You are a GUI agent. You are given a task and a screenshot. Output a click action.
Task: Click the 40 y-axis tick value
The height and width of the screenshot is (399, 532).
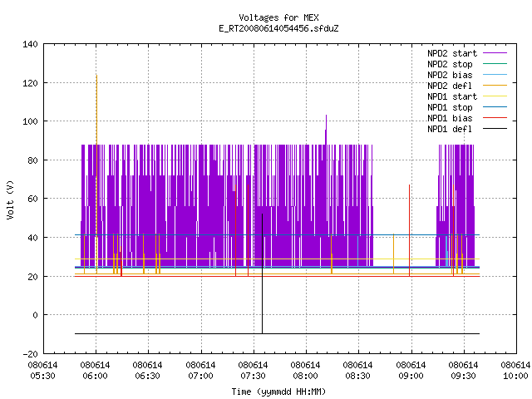[x=32, y=238]
